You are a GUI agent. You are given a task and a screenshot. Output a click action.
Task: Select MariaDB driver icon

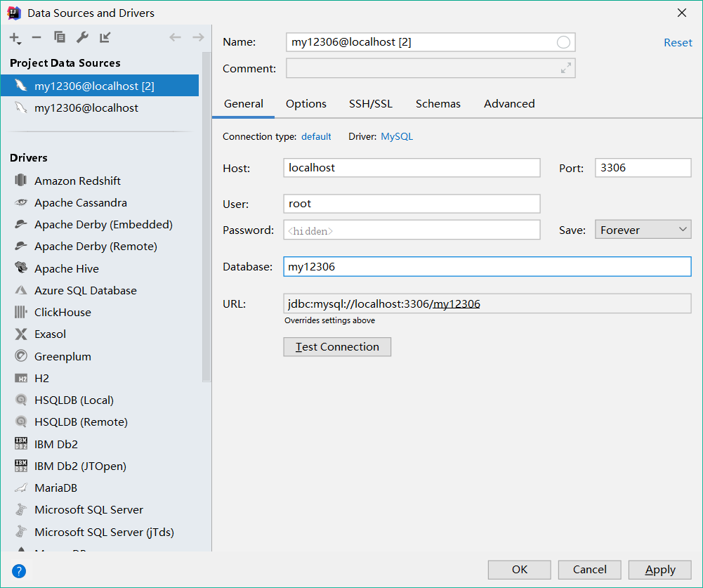(x=20, y=488)
